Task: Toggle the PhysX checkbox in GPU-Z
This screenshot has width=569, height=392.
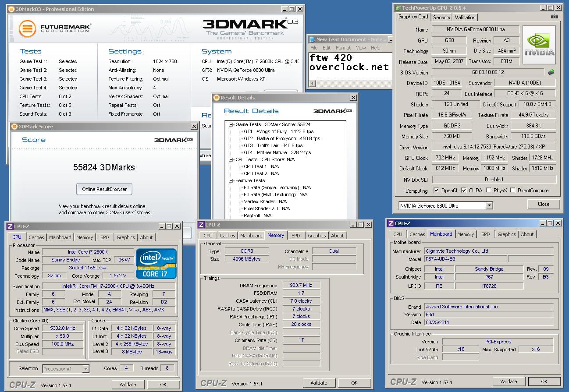Action: tap(488, 191)
